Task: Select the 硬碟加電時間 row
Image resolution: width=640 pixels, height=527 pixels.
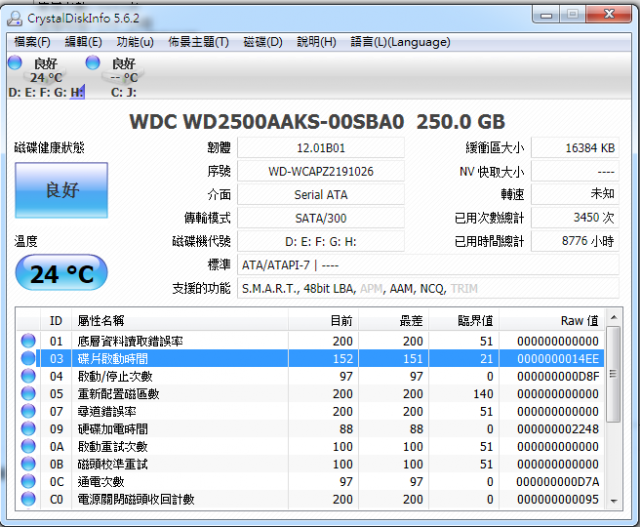Action: click(311, 429)
